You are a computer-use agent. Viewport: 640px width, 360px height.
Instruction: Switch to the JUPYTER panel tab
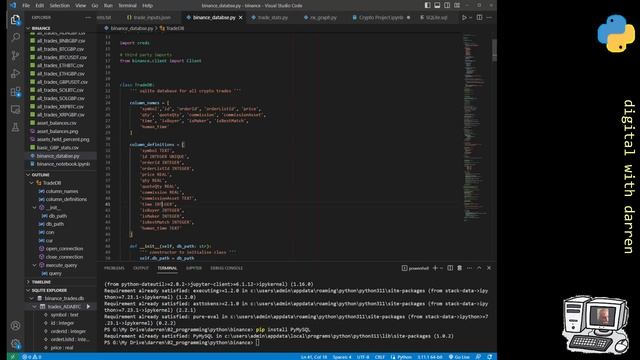click(194, 268)
